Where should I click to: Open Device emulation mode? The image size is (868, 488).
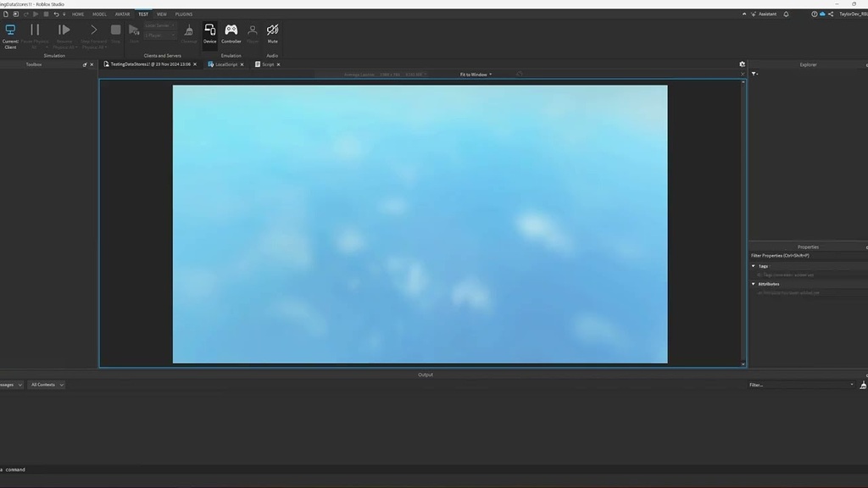[209, 30]
